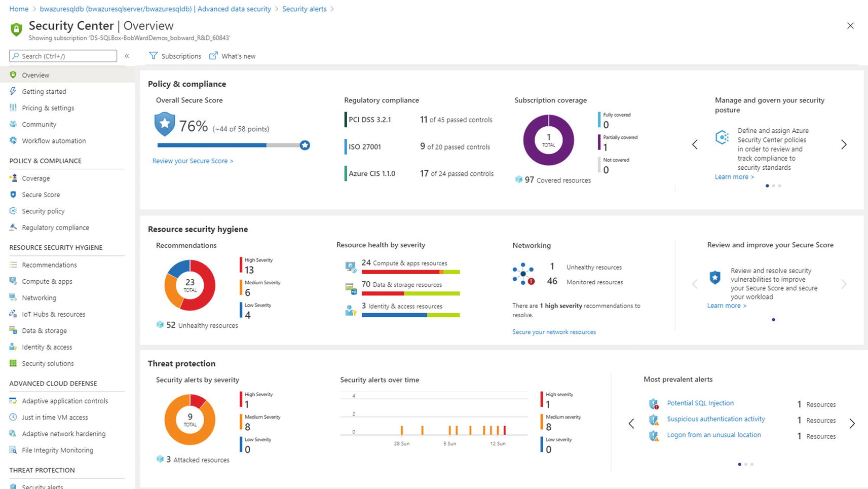This screenshot has width=868, height=489.
Task: Click the Getting started lightning icon
Action: [13, 91]
